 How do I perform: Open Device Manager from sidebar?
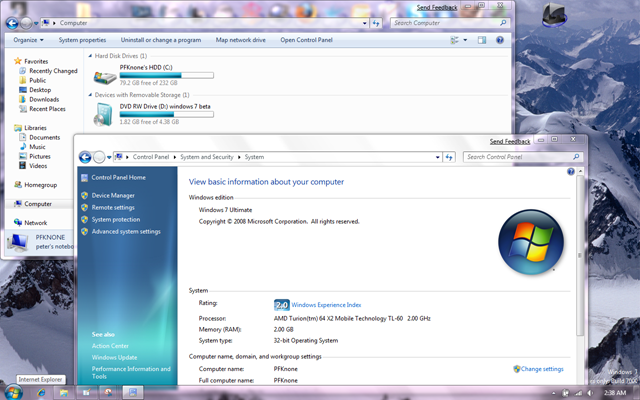tap(113, 196)
